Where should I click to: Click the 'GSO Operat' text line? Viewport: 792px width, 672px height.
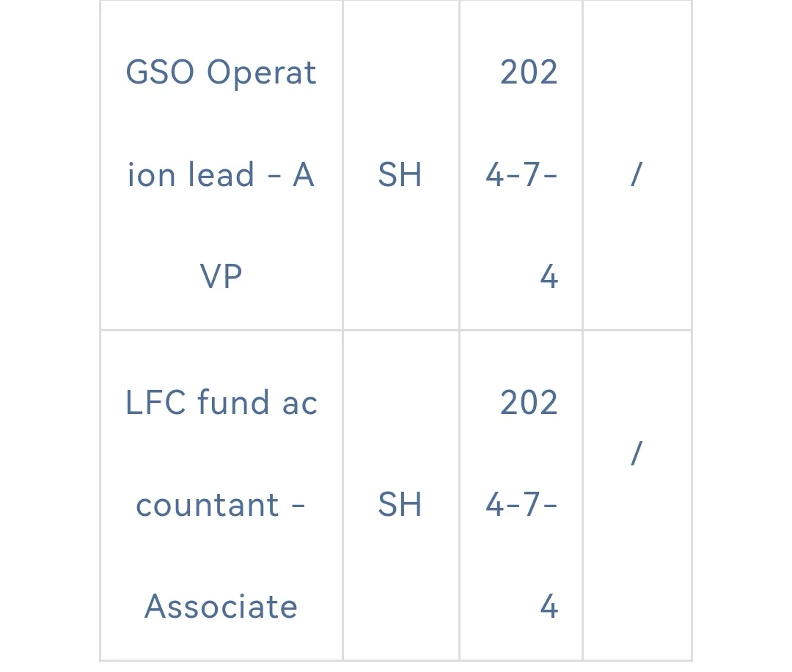pyautogui.click(x=221, y=73)
